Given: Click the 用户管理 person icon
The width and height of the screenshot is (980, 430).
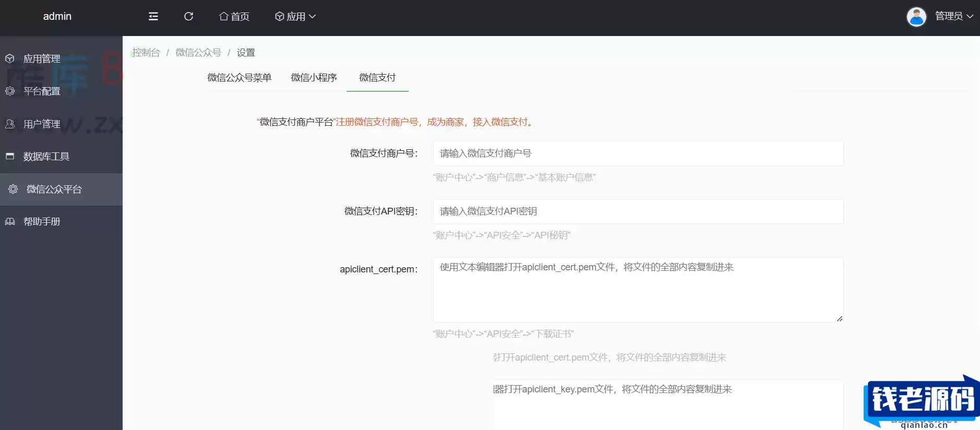Looking at the screenshot, I should (10, 124).
